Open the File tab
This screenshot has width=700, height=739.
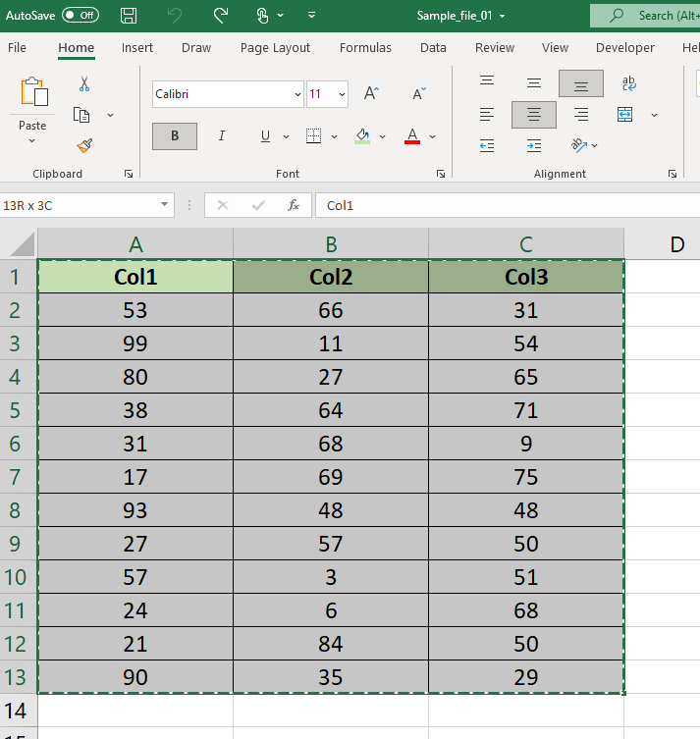click(17, 48)
